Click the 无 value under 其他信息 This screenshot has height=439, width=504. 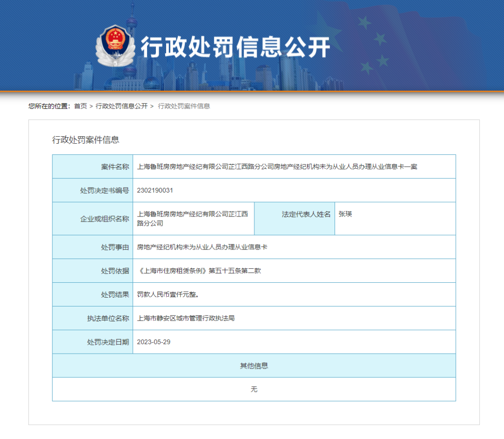click(254, 389)
